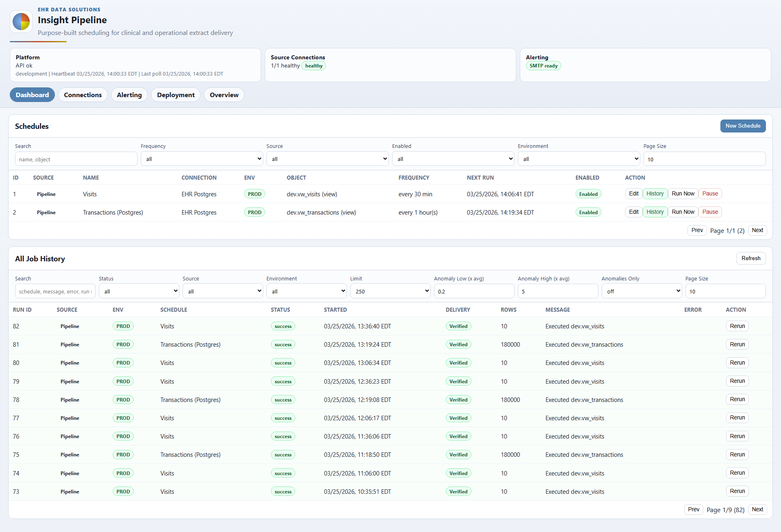
Task: Click the success status badge on run 81
Action: coord(283,344)
